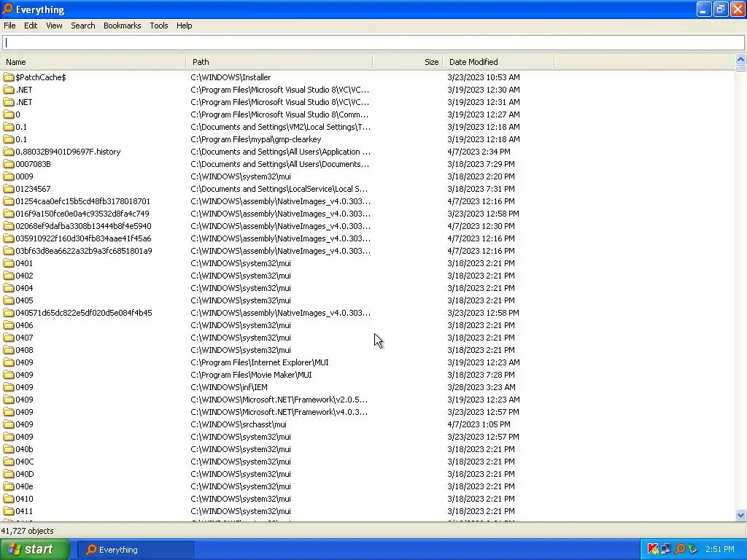Select 0409 in Movie Maker\MUI

pos(24,375)
